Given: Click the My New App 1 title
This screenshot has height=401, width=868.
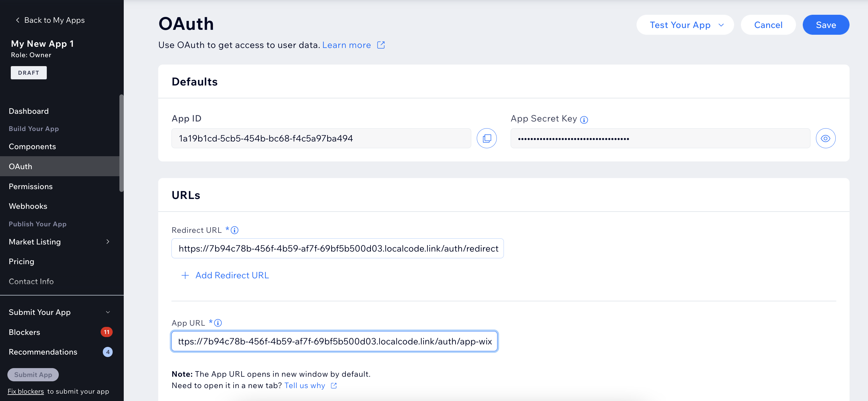Looking at the screenshot, I should click(42, 44).
